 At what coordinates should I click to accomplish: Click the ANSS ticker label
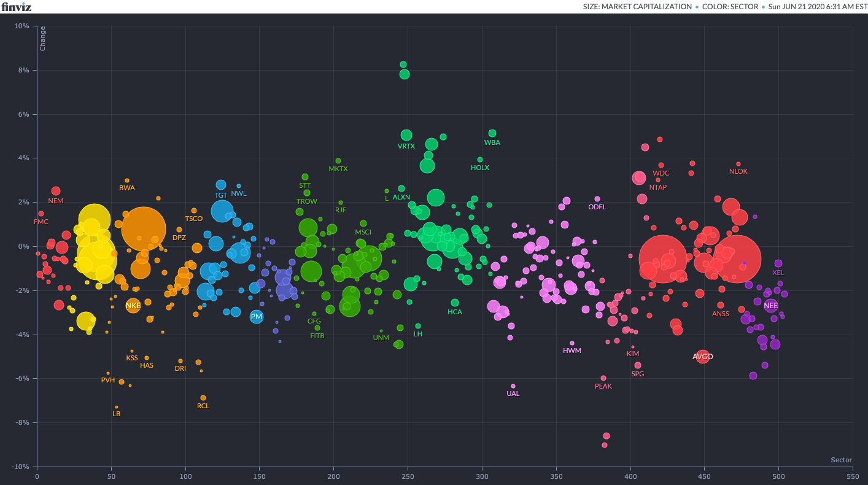click(x=721, y=314)
